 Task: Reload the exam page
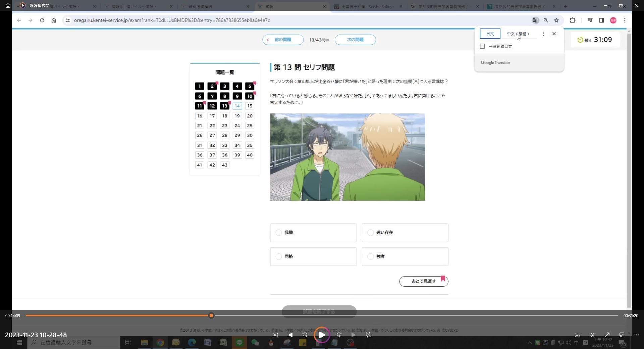42,20
